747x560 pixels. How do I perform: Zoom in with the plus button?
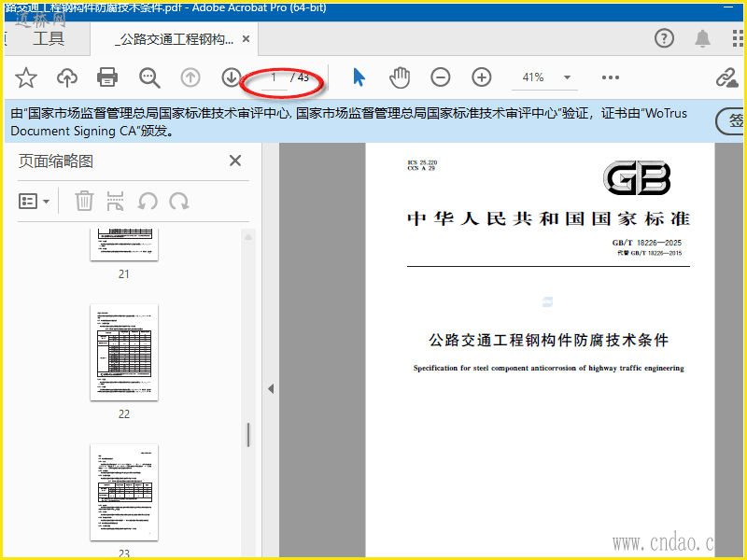482,77
